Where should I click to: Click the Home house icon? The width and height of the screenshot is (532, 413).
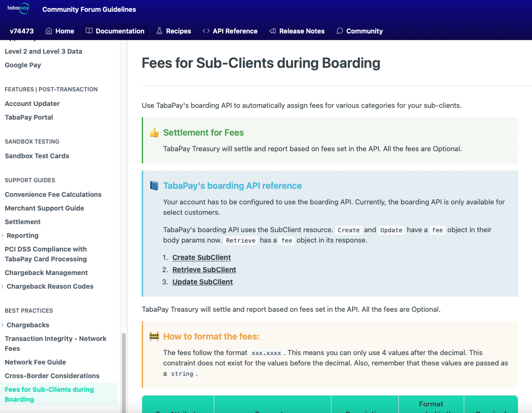[x=49, y=31]
